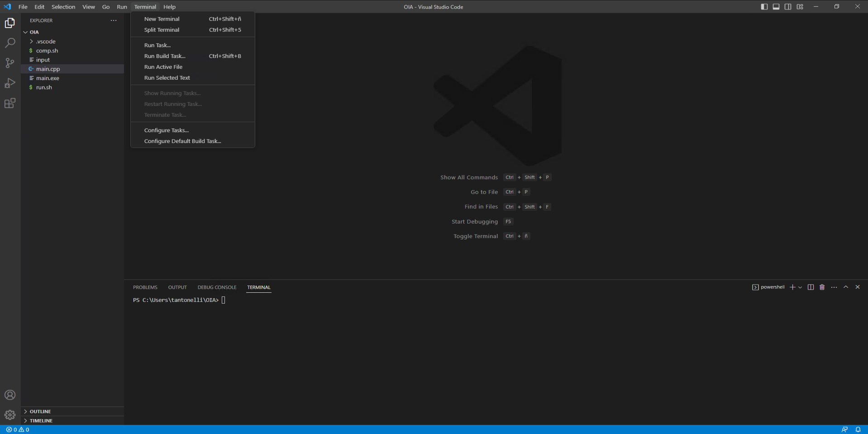
Task: Select Run Task... menu entry
Action: click(x=193, y=45)
